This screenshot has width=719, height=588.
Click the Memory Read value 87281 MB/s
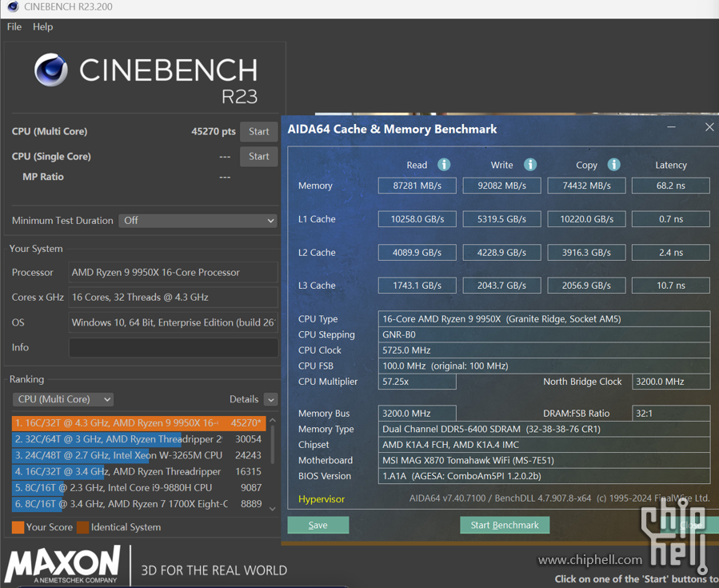pyautogui.click(x=417, y=186)
